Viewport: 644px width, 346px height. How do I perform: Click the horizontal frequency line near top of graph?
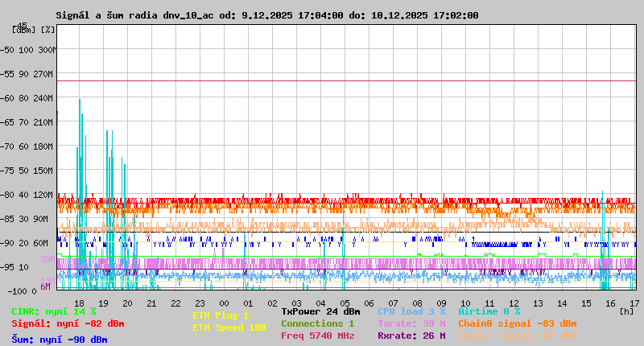pyautogui.click(x=346, y=81)
